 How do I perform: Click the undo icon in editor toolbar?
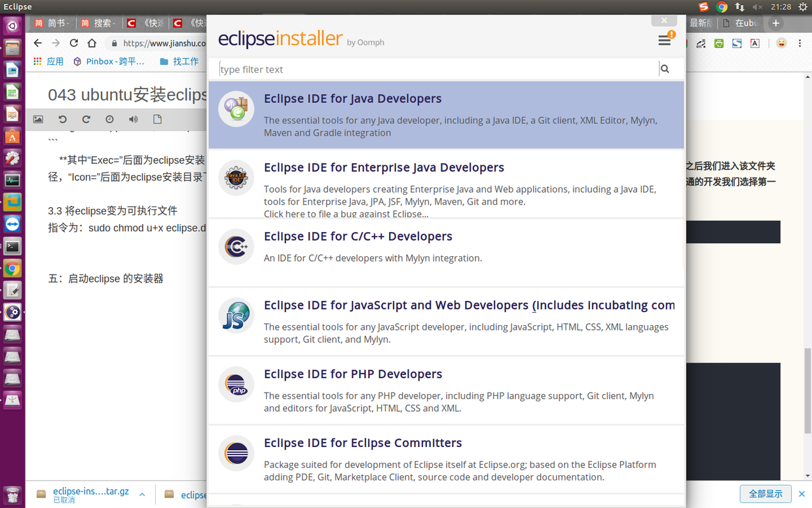click(x=62, y=119)
